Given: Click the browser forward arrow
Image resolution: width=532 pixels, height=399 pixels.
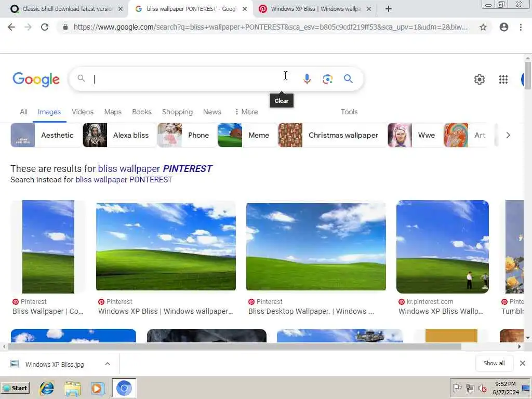Looking at the screenshot, I should click(x=28, y=27).
